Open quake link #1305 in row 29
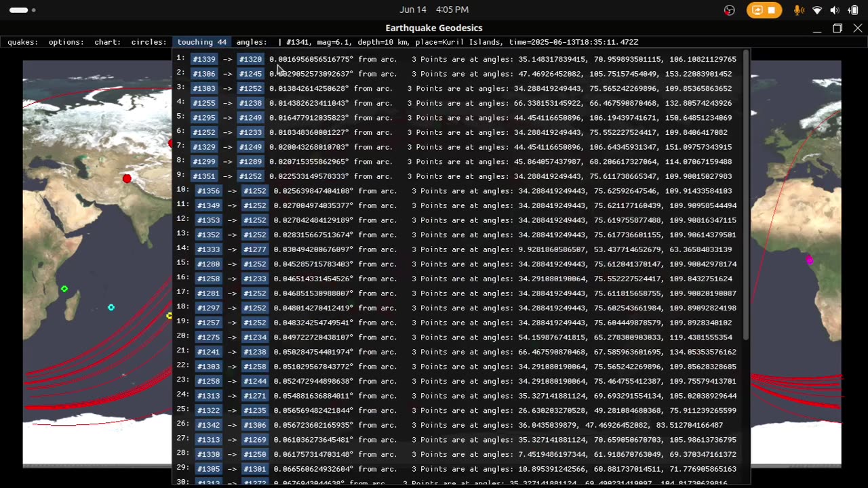Screen dimensions: 868x488 (x=208, y=469)
